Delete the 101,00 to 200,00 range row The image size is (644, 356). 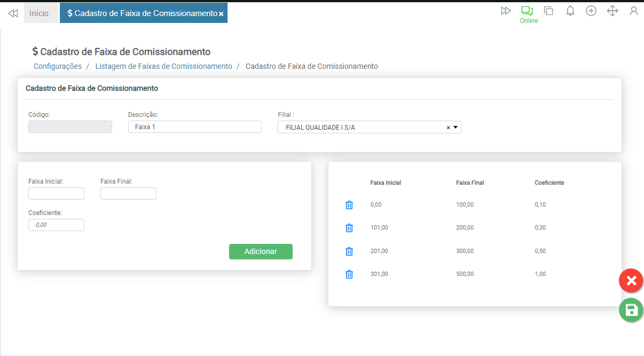pos(349,228)
